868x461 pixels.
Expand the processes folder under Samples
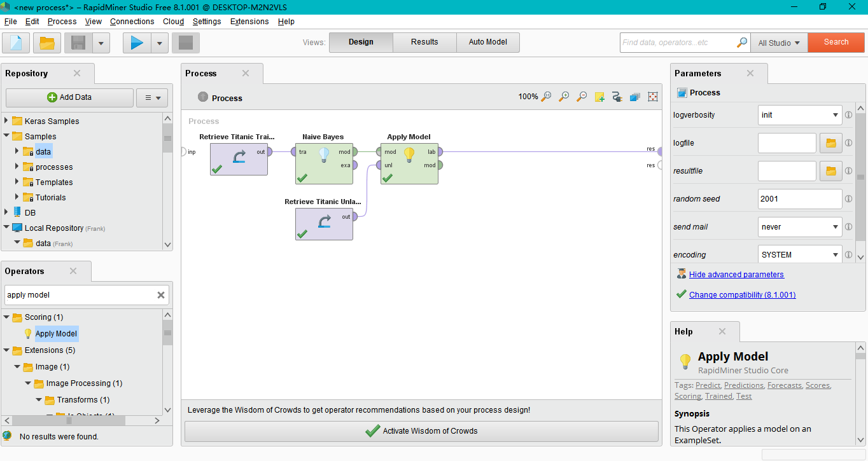coord(17,167)
